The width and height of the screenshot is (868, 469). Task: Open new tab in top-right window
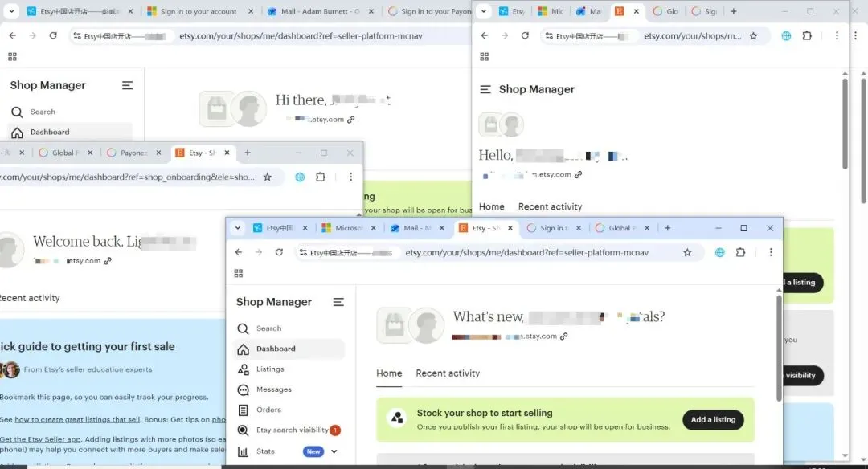coord(734,11)
